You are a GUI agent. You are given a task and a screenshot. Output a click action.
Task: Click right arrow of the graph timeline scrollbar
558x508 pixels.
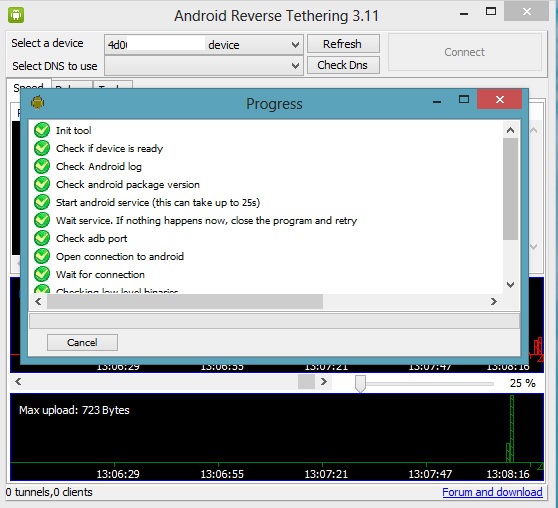click(323, 382)
